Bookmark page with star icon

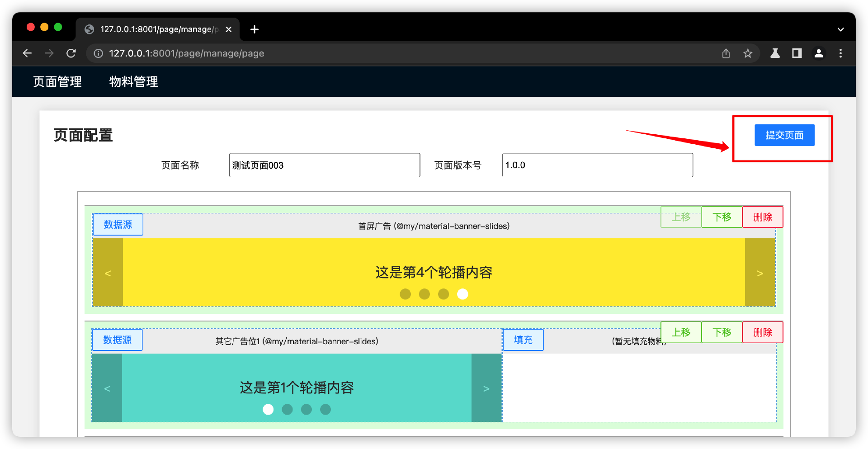(x=748, y=53)
